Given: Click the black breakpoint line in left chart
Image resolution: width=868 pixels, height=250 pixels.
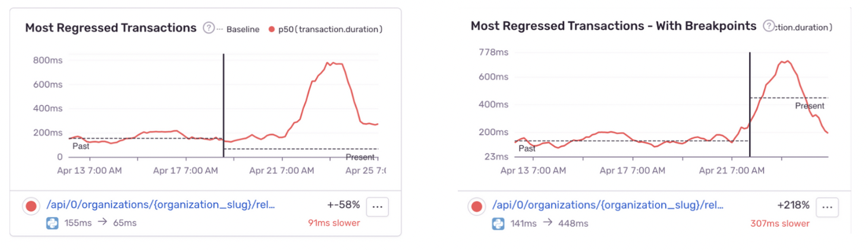Looking at the screenshot, I should pyautogui.click(x=223, y=105).
